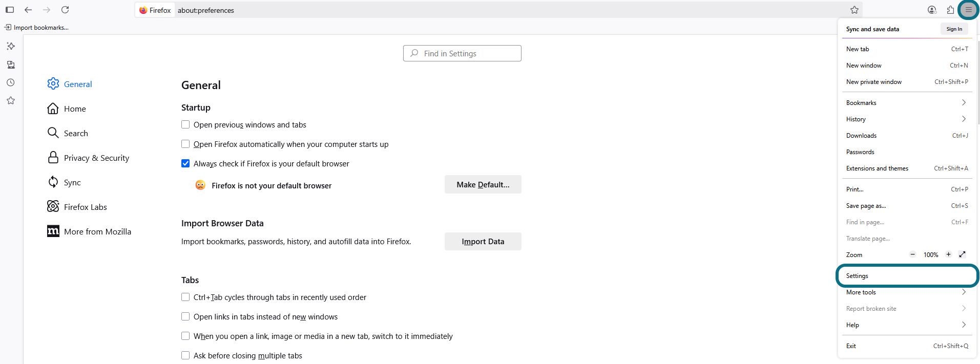
Task: Enable switch to new tab immediately
Action: coord(185,336)
